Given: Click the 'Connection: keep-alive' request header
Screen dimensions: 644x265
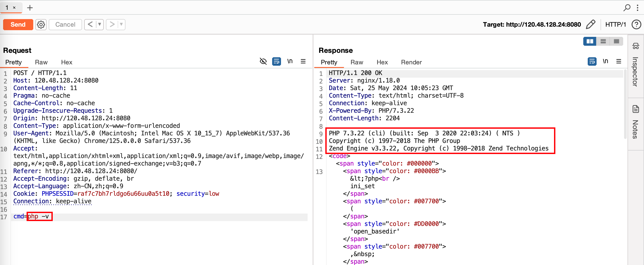Looking at the screenshot, I should click(x=52, y=201).
